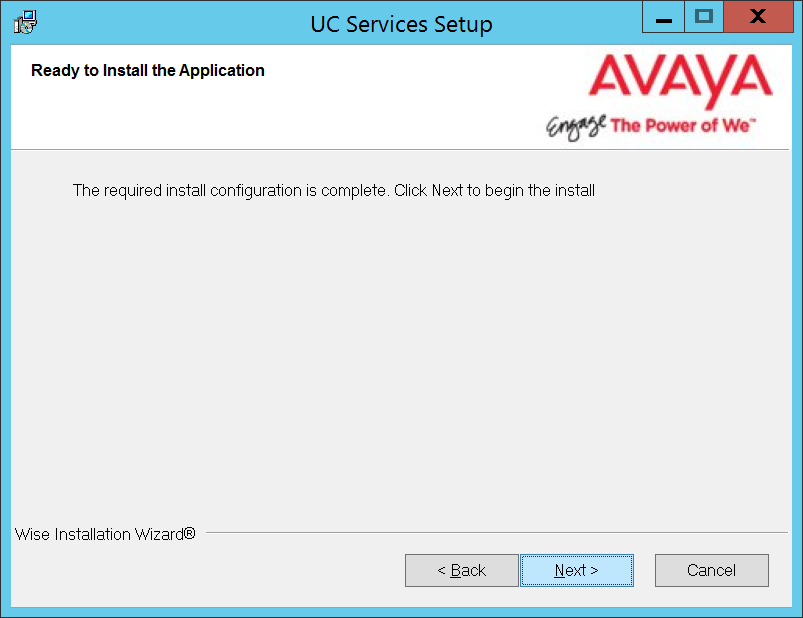Begin the install with Next button

577,570
